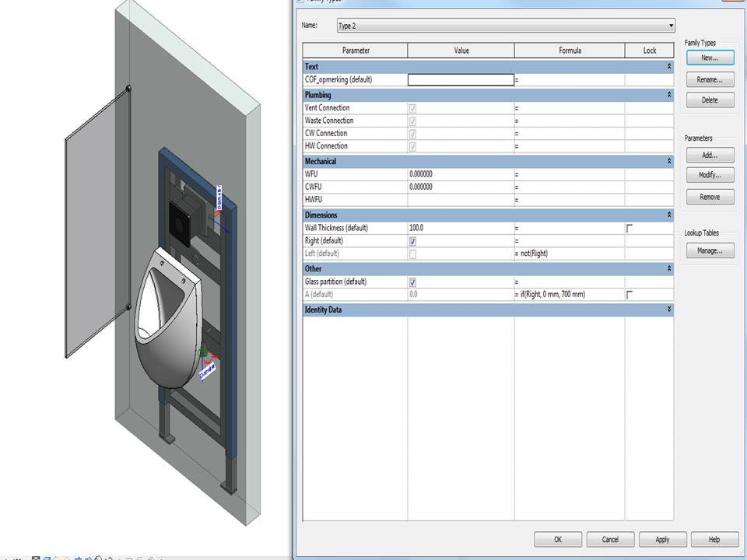Viewport: 747px width, 560px height.
Task: Collapse the Mechanical parameter section
Action: click(x=667, y=161)
